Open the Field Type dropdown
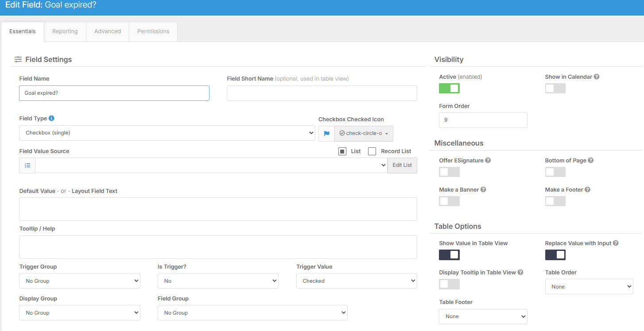The height and width of the screenshot is (331, 644). click(x=167, y=133)
